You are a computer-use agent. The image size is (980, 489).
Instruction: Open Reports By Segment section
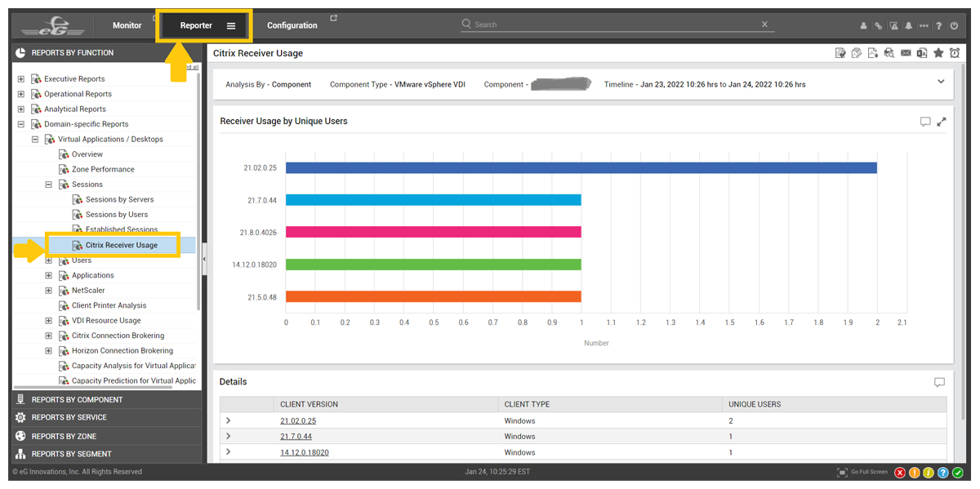pyautogui.click(x=107, y=454)
